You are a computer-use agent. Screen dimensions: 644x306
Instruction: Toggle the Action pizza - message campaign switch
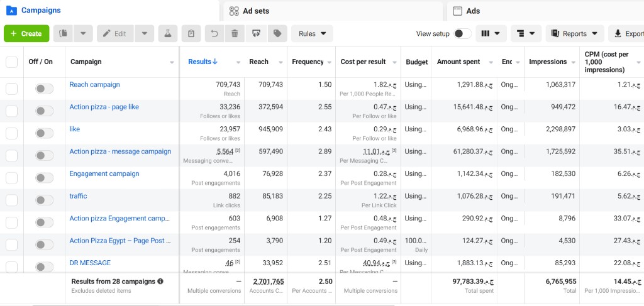(45, 155)
